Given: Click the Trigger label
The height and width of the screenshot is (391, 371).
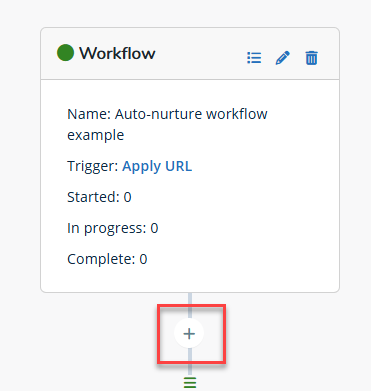Looking at the screenshot, I should point(93,166).
